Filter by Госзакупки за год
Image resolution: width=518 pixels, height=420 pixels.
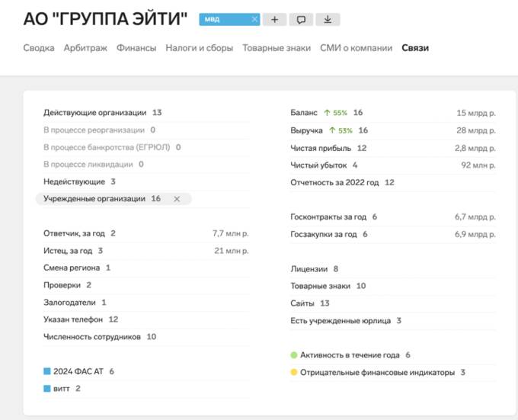[393, 234]
